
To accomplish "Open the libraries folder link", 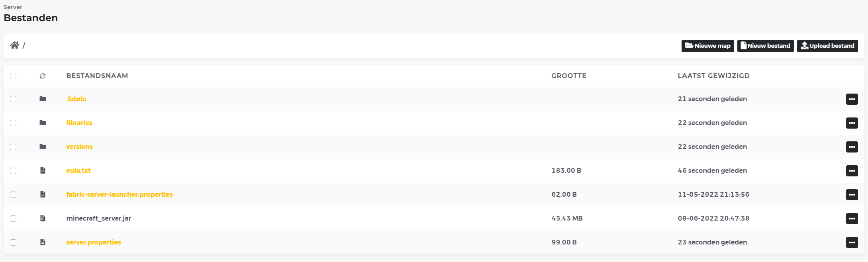I will (x=79, y=123).
